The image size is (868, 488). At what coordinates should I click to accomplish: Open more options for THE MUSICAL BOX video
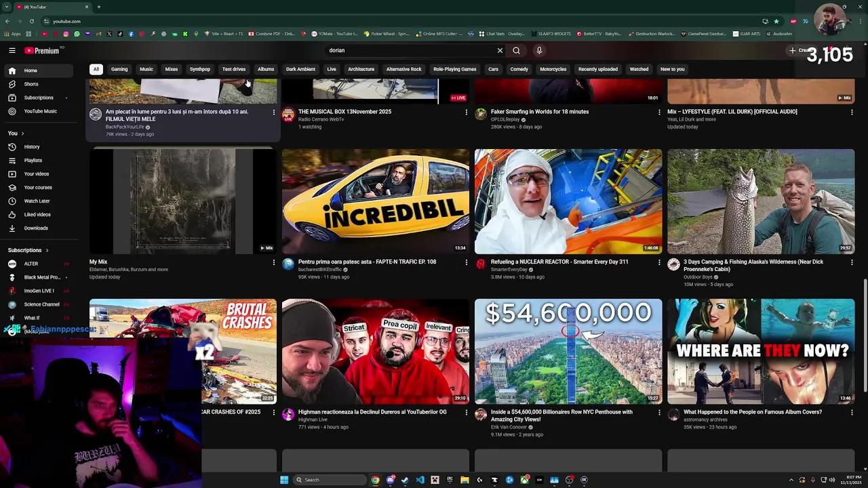[467, 112]
